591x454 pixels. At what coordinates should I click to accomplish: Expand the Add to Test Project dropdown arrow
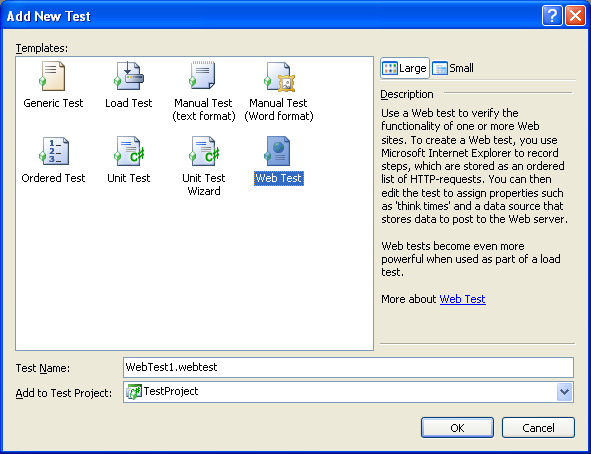pyautogui.click(x=564, y=392)
